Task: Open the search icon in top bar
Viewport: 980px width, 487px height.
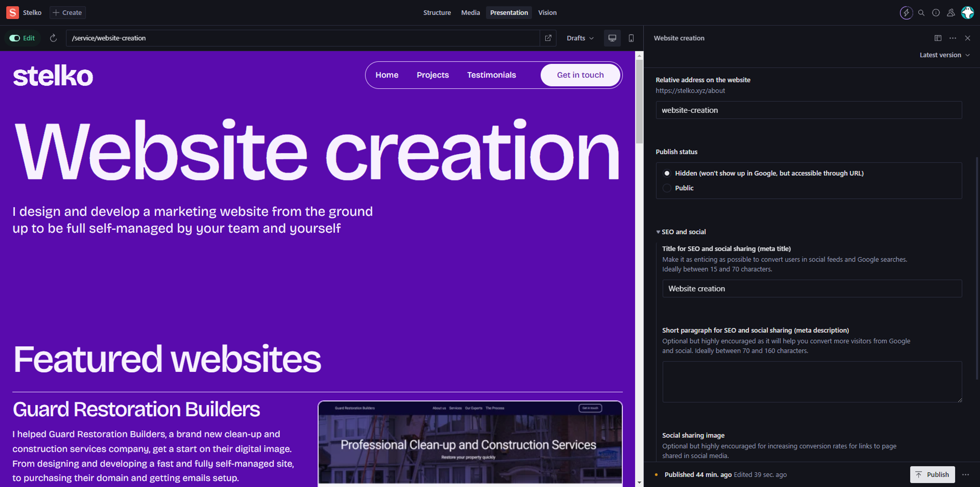Action: coord(921,12)
